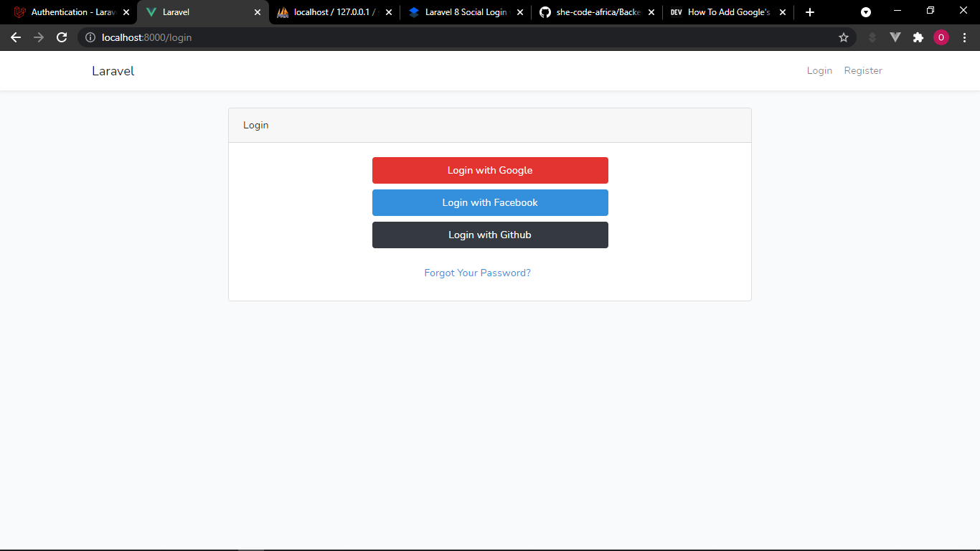
Task: Click the address bar
Action: pos(430,37)
